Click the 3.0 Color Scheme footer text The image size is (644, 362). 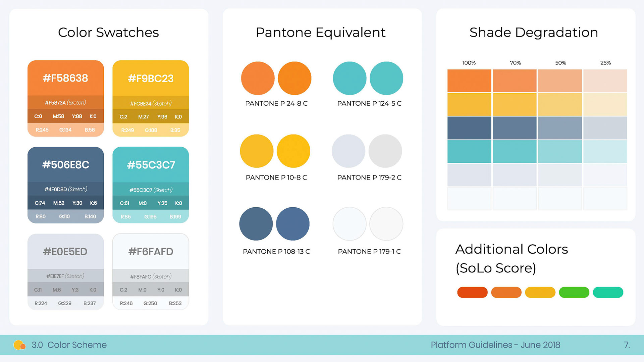[69, 345]
